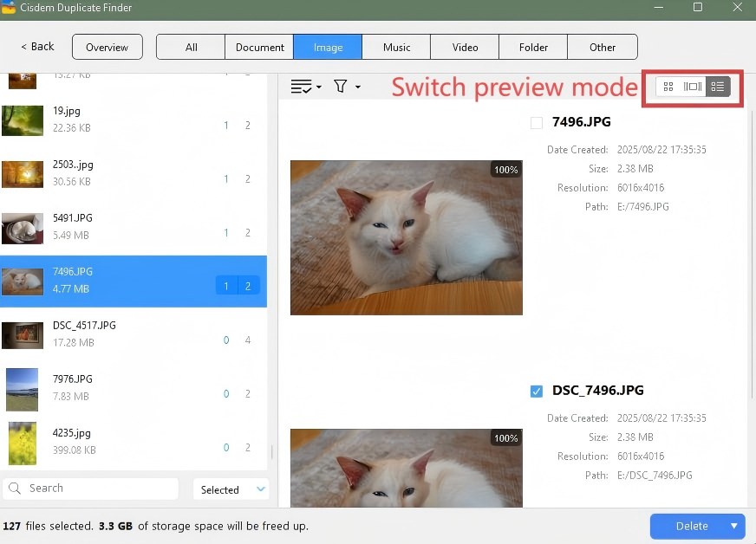Check the checkbox next to 7496.JPG
This screenshot has height=544, width=756.
click(x=536, y=122)
